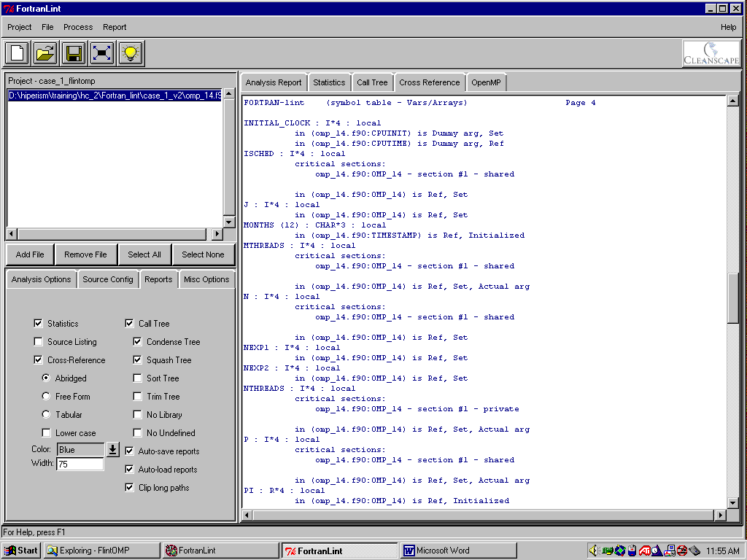Click file list scroll-down arrow
Viewport: 747px width, 560px height.
click(x=229, y=222)
